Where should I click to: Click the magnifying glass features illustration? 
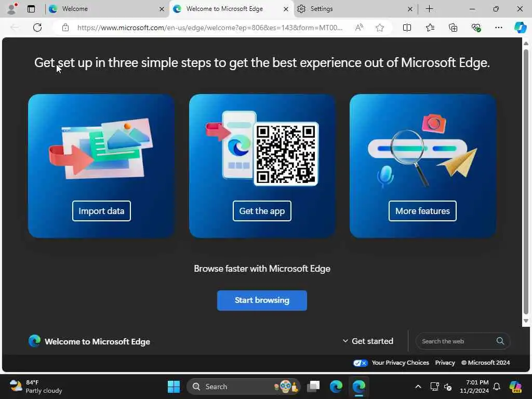pos(422,151)
